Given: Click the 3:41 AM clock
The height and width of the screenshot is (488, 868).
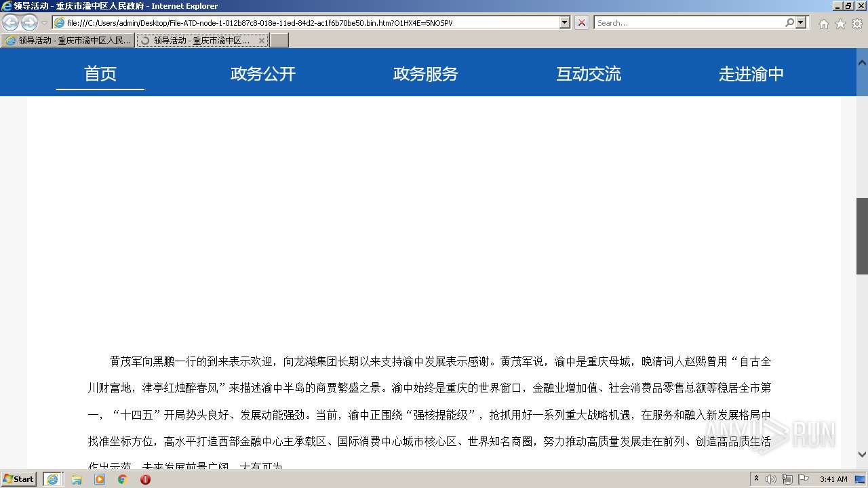Looking at the screenshot, I should pos(833,479).
